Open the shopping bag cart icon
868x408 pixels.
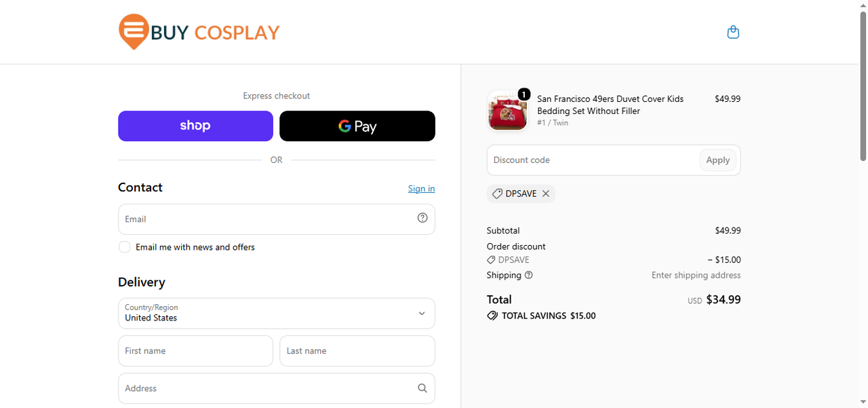click(733, 32)
